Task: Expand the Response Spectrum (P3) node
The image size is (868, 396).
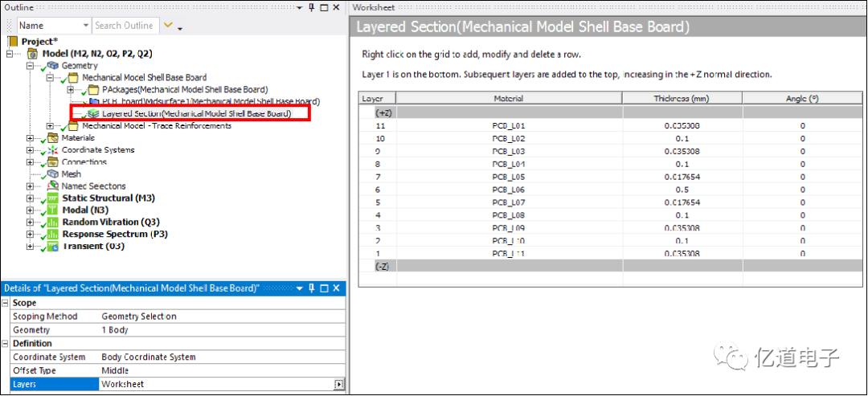Action: (x=31, y=235)
